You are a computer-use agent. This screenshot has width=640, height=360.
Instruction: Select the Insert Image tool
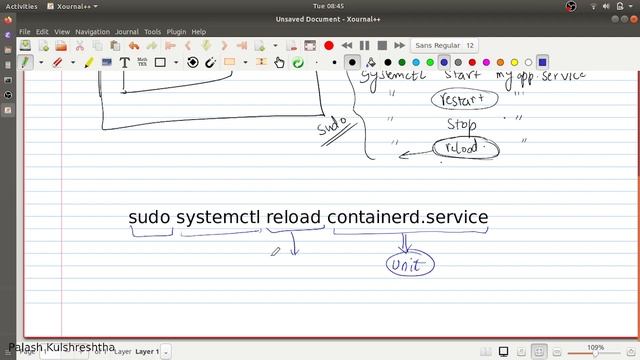107,62
